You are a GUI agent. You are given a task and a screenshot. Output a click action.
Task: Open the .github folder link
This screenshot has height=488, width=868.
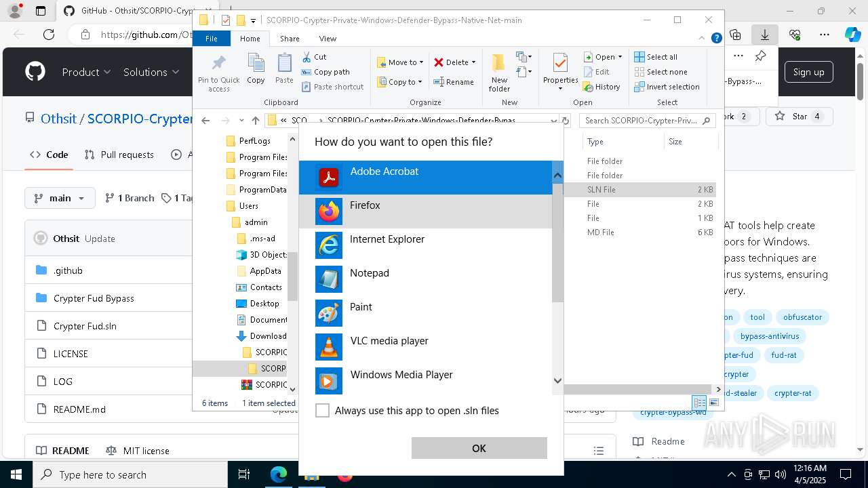click(68, 270)
